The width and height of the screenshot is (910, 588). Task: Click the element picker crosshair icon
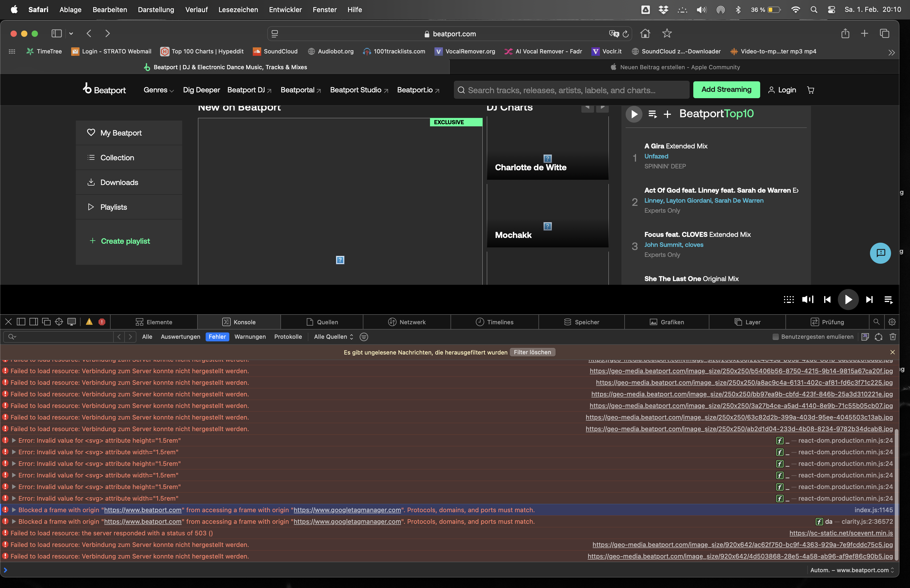[59, 322]
